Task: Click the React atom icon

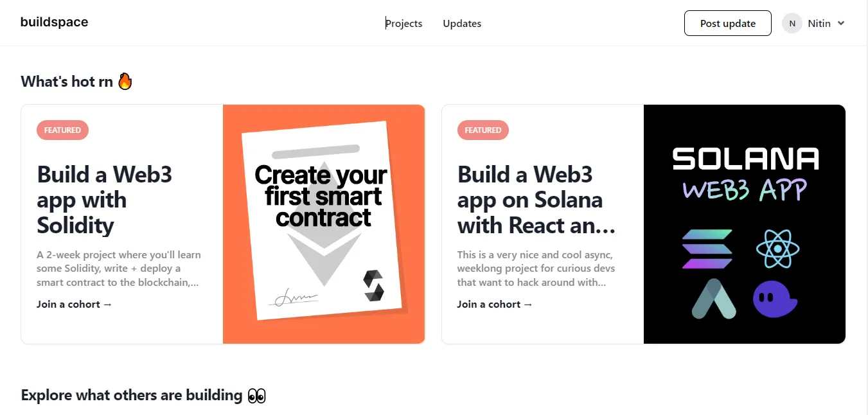Action: click(777, 249)
